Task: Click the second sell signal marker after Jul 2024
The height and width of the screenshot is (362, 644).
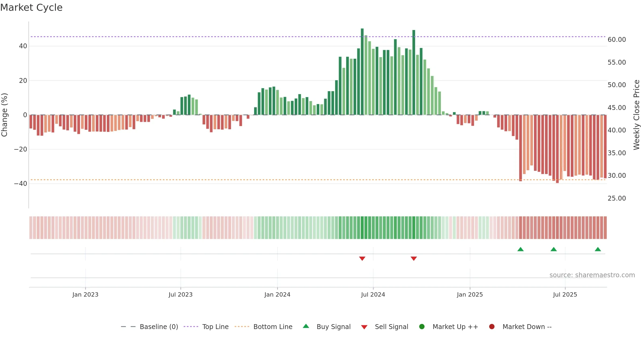Action: pyautogui.click(x=414, y=258)
